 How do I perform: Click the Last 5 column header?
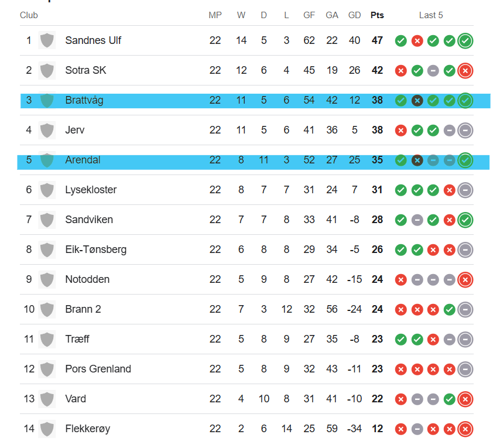[431, 15]
